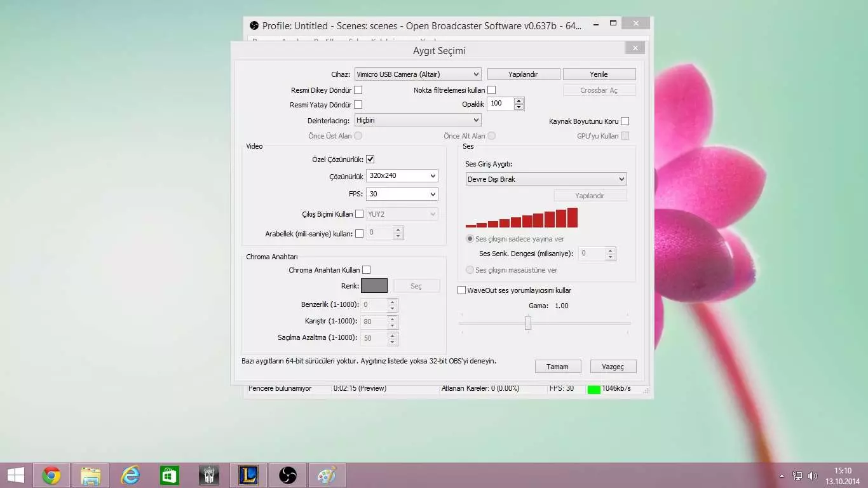This screenshot has width=868, height=488.
Task: Increase Opaklık with the up arrow
Action: [519, 100]
